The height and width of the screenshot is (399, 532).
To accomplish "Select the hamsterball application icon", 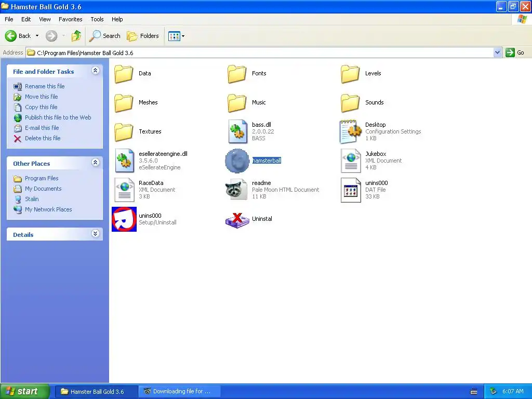I will click(237, 161).
